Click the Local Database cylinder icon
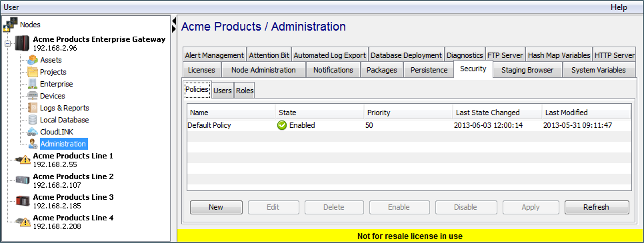 [x=33, y=120]
